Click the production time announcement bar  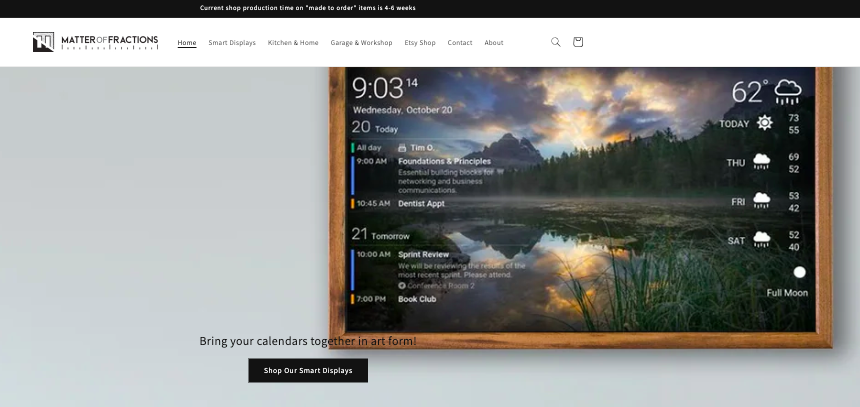pos(308,8)
